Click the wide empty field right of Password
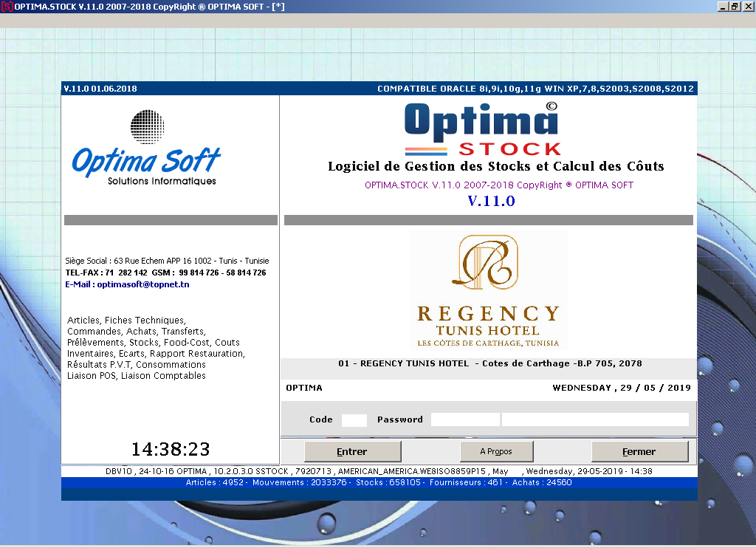 [596, 419]
